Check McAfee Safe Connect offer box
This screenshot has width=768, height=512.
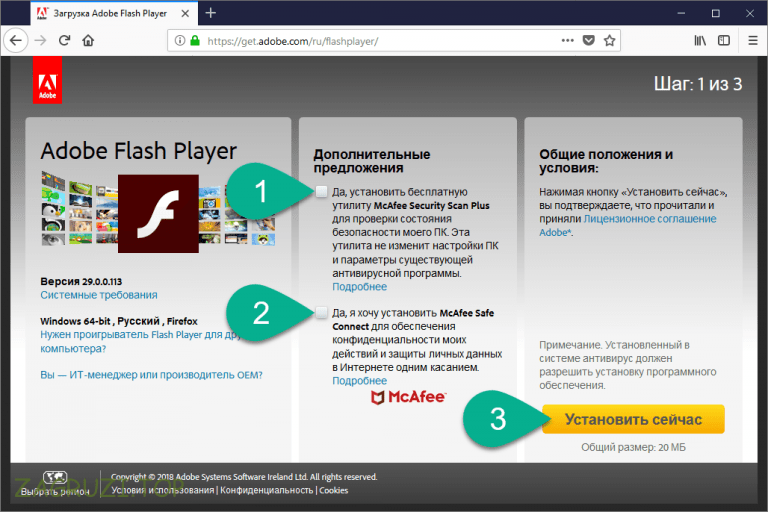pos(321,313)
